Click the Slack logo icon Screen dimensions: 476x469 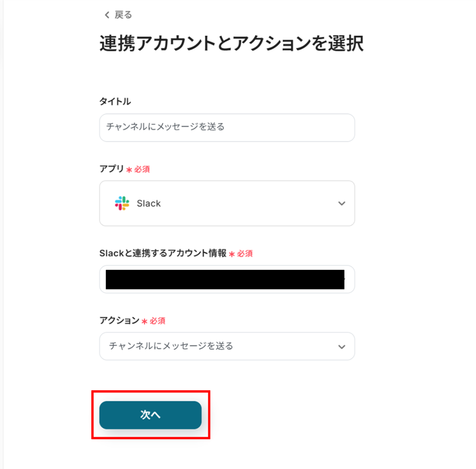122,203
